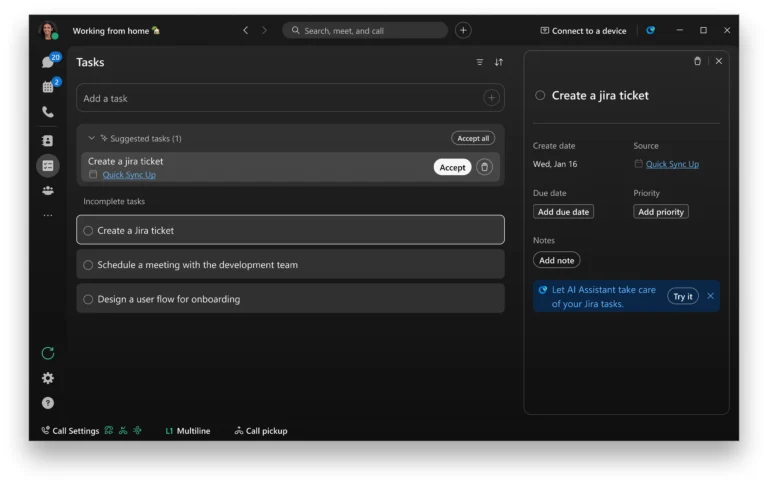Open the Teams icon in sidebar
This screenshot has width=768, height=484.
47,190
